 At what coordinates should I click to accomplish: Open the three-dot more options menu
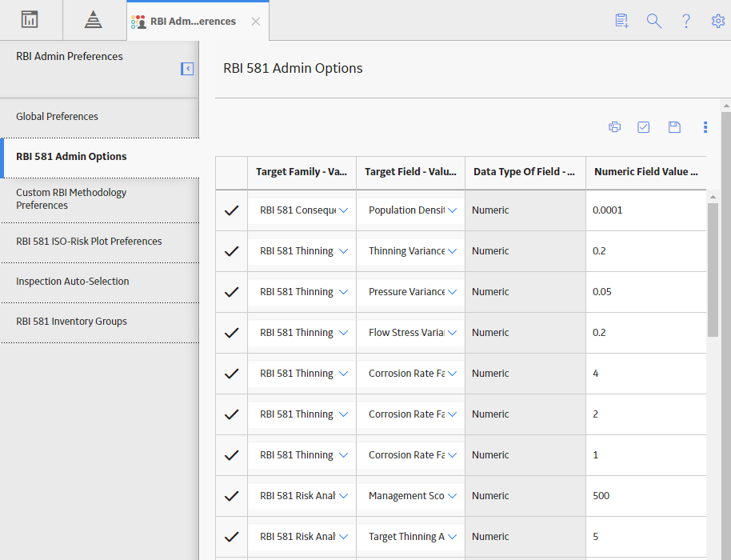(x=705, y=127)
